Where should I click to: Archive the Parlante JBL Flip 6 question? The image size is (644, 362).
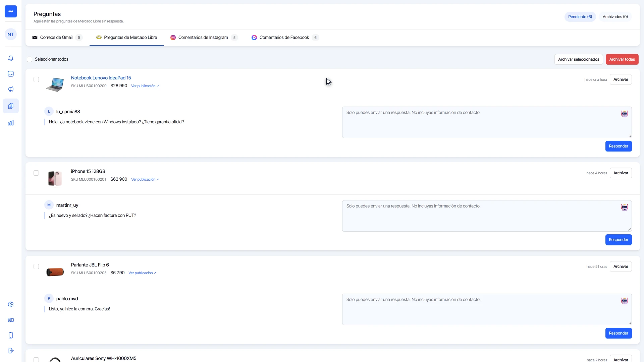tap(621, 266)
